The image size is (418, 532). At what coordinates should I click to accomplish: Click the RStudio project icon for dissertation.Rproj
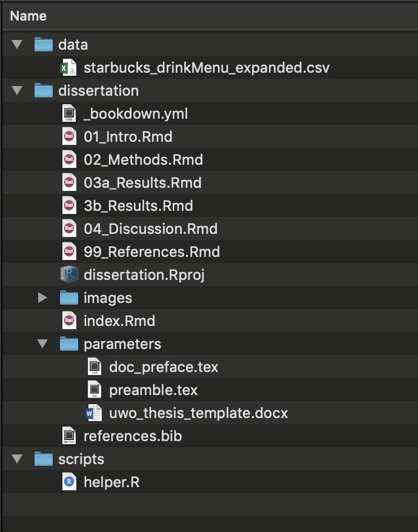click(x=69, y=274)
